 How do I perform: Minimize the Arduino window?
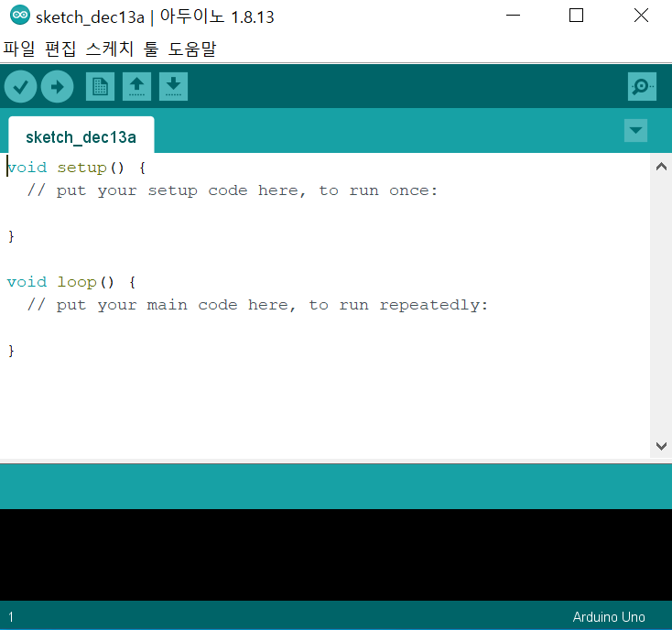(513, 16)
